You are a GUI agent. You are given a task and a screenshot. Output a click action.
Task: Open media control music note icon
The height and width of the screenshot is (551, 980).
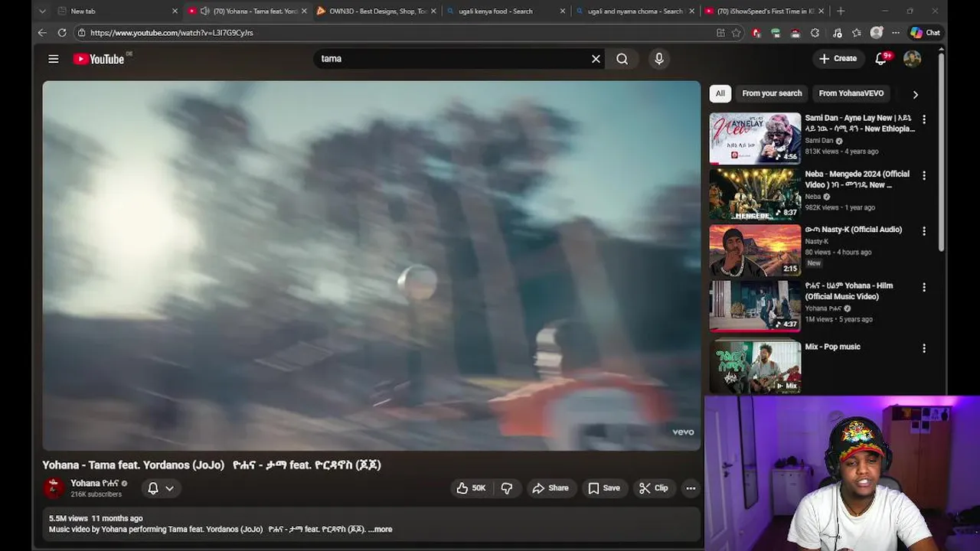pos(837,33)
